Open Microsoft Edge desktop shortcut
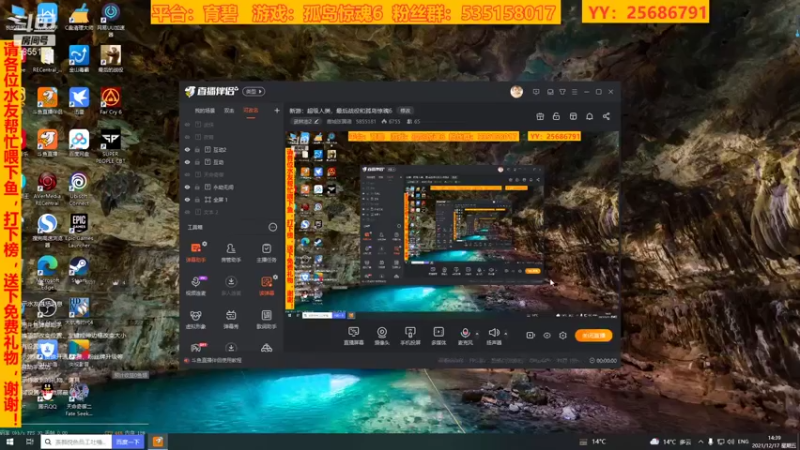This screenshot has width=800, height=450. (x=47, y=270)
